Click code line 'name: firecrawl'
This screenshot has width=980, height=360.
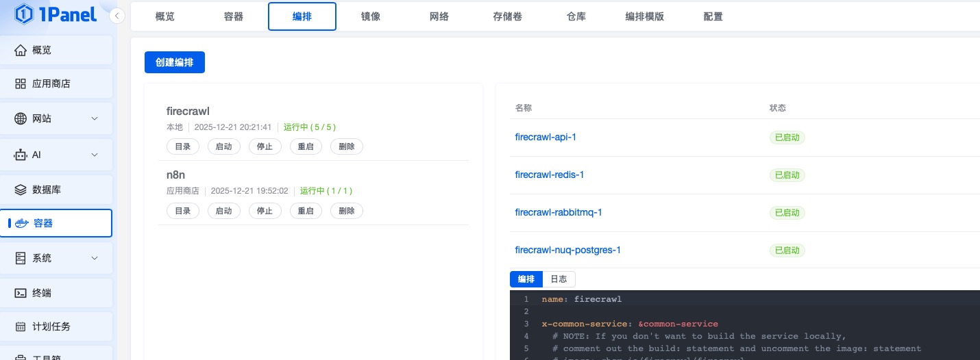click(x=581, y=299)
